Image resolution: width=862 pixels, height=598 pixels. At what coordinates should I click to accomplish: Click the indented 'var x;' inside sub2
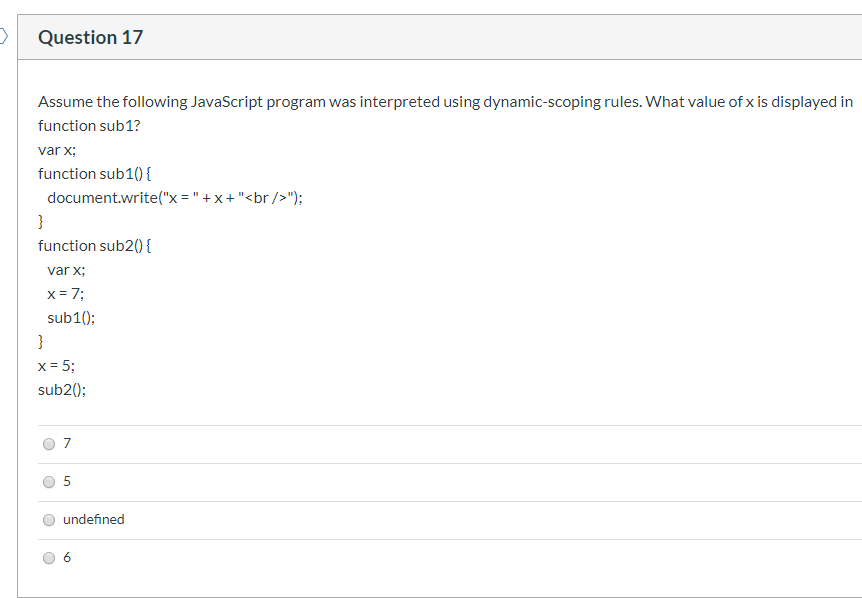(67, 270)
